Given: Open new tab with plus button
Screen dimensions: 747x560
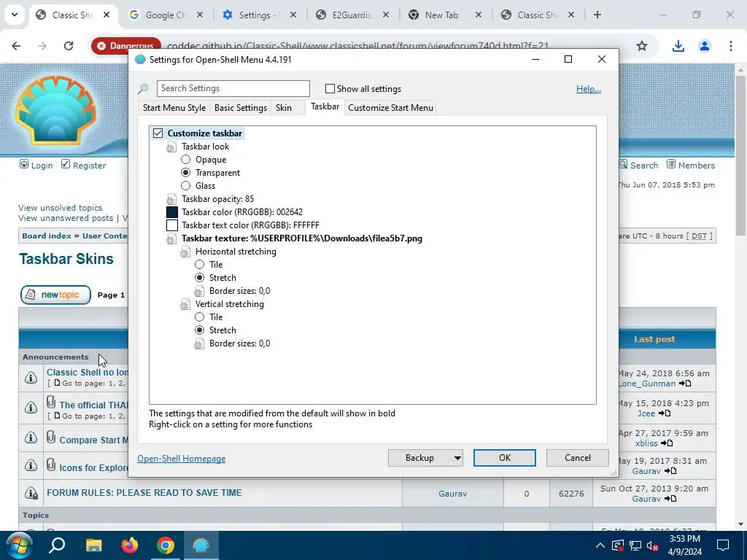Looking at the screenshot, I should (x=597, y=15).
